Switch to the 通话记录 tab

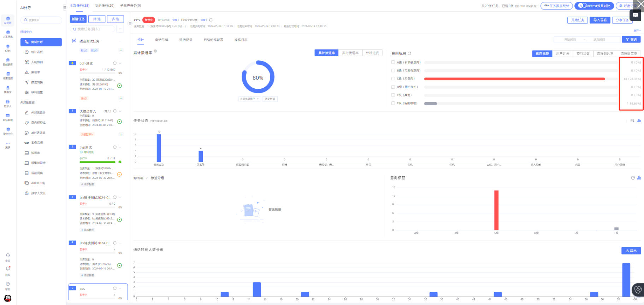(x=185, y=40)
